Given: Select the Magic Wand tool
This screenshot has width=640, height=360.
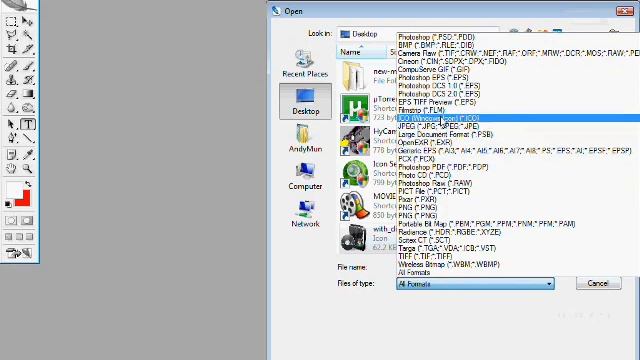Looking at the screenshot, I should [27, 35].
